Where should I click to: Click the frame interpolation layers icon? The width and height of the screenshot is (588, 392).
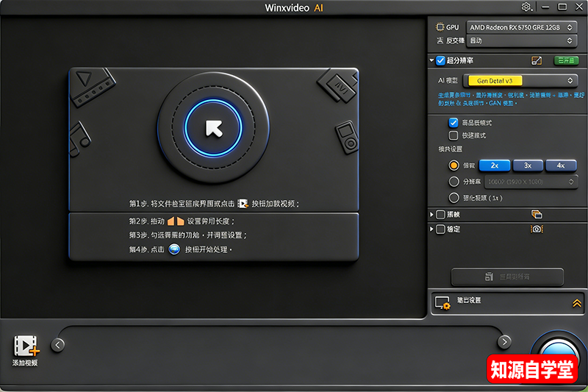pyautogui.click(x=537, y=215)
